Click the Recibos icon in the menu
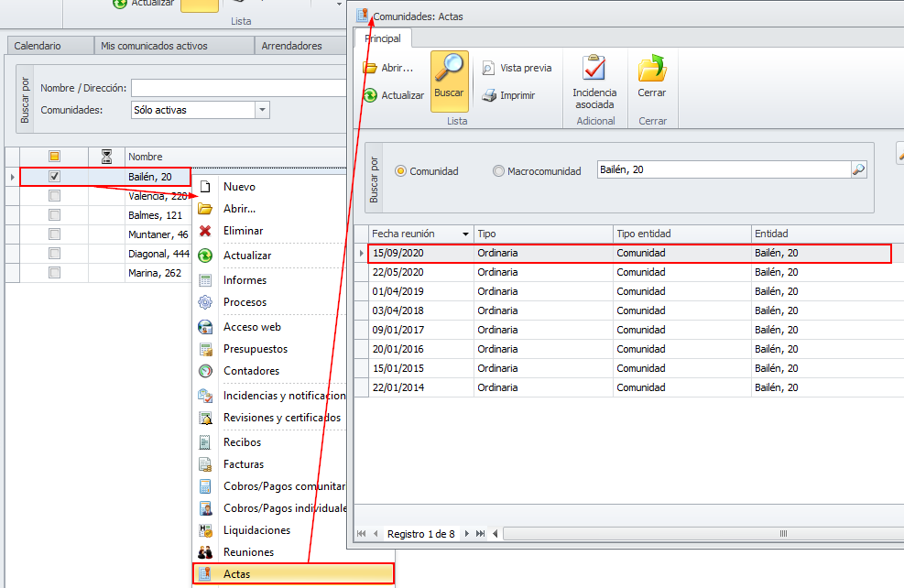The width and height of the screenshot is (904, 588). click(x=205, y=442)
